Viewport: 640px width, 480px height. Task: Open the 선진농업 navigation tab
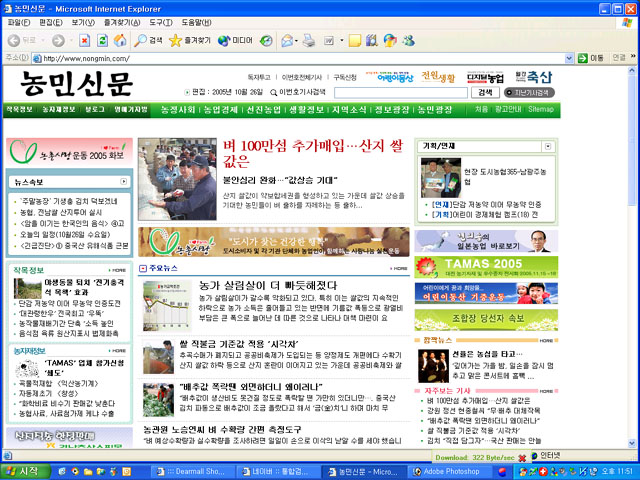click(263, 109)
